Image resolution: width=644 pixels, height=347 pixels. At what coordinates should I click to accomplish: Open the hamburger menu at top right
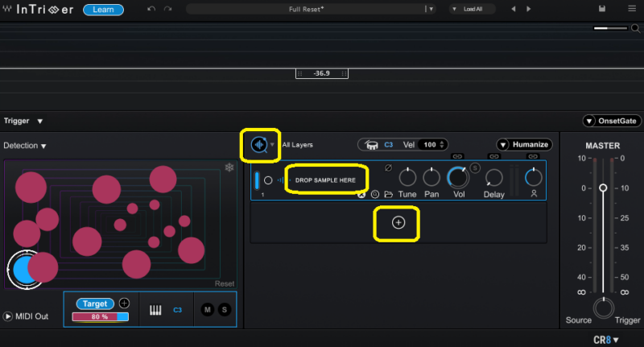point(630,9)
